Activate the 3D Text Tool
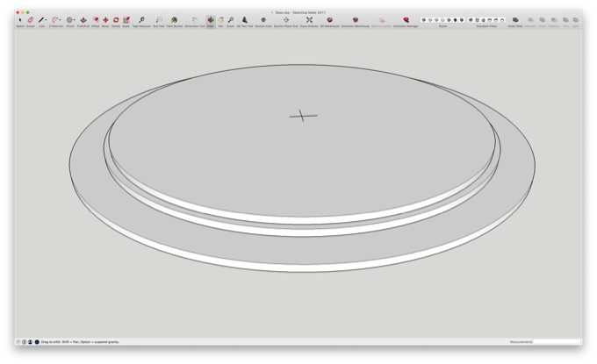Screen dimensions: 597x364 coord(244,20)
